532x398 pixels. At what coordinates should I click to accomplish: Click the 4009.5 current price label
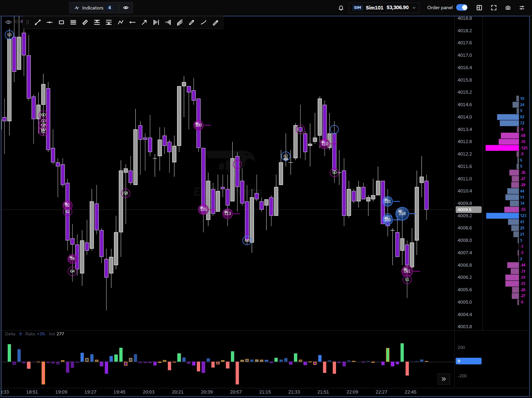click(468, 210)
